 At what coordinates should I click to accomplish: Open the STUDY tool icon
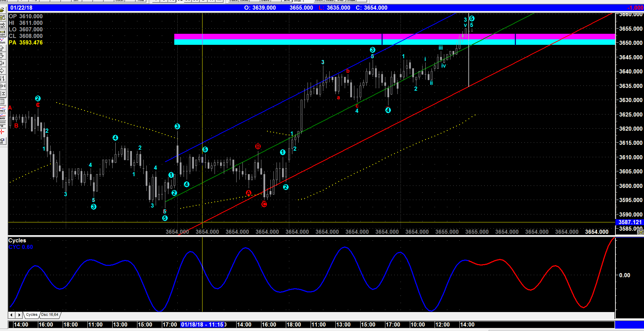(x=3, y=32)
